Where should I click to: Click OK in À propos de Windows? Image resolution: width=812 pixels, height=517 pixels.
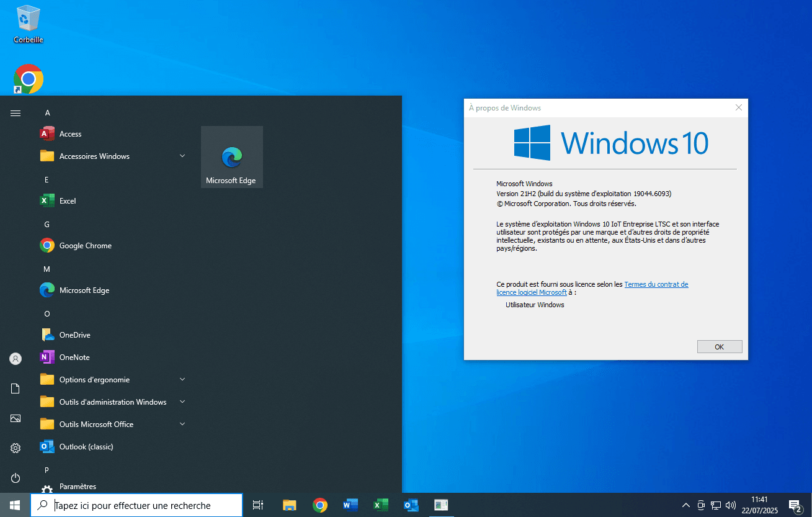pyautogui.click(x=720, y=347)
